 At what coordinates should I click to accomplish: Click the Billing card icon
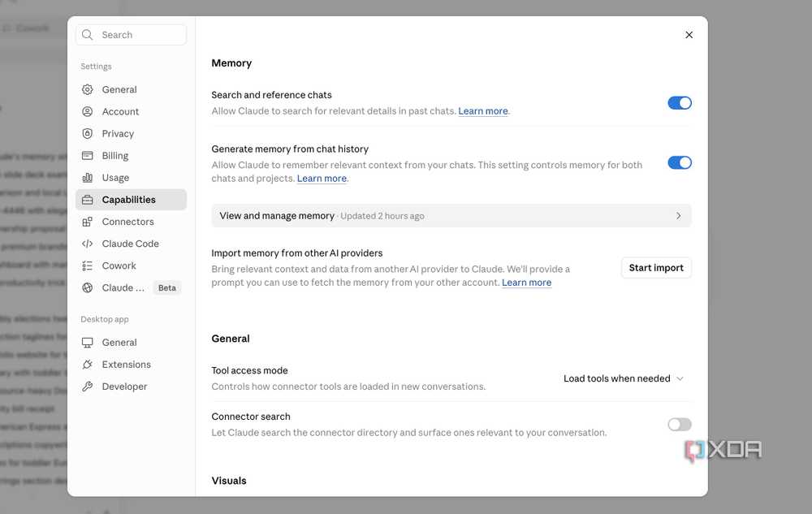coord(88,155)
